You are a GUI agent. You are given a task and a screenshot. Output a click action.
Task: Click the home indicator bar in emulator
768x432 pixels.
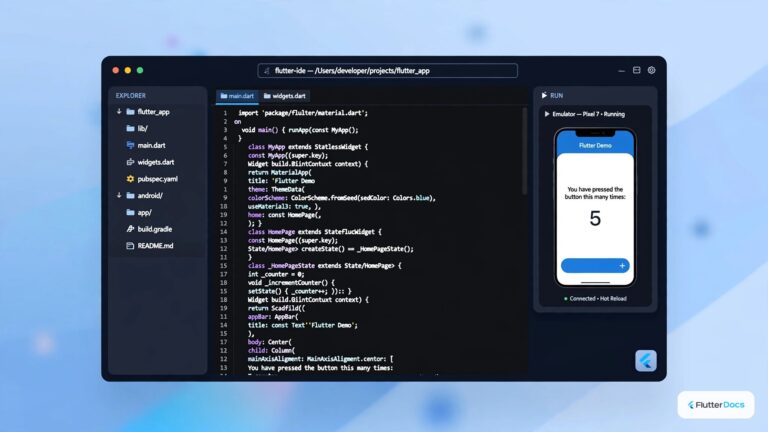click(595, 283)
